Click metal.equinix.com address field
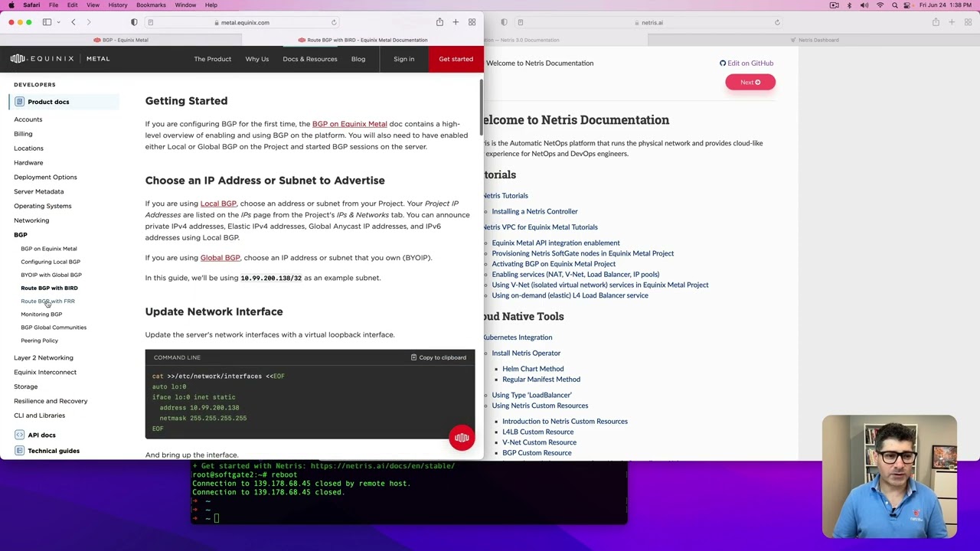This screenshot has width=980, height=551. (x=242, y=22)
